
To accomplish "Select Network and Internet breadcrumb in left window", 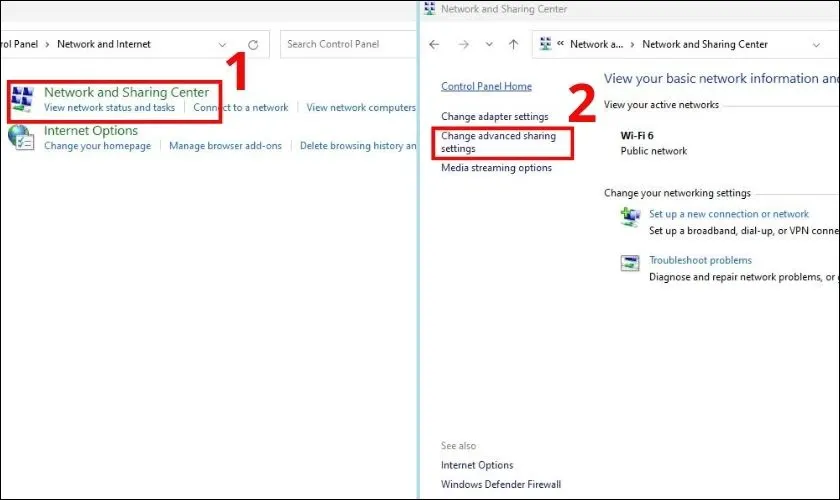I will click(x=104, y=44).
